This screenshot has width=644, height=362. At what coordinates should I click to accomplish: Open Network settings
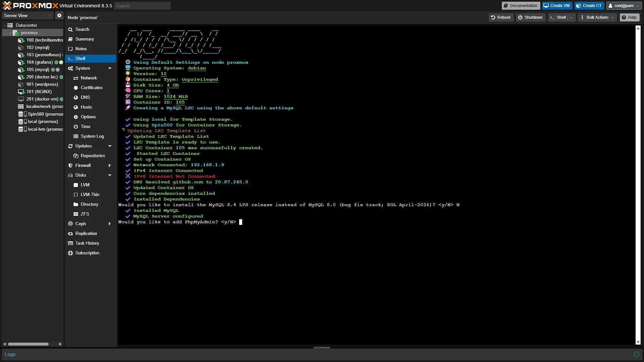pos(91,78)
